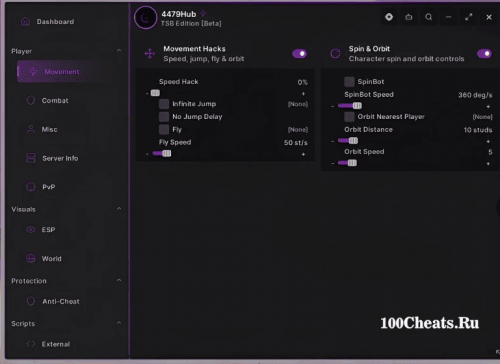
Task: Click the Misc person icon
Action: pos(31,129)
